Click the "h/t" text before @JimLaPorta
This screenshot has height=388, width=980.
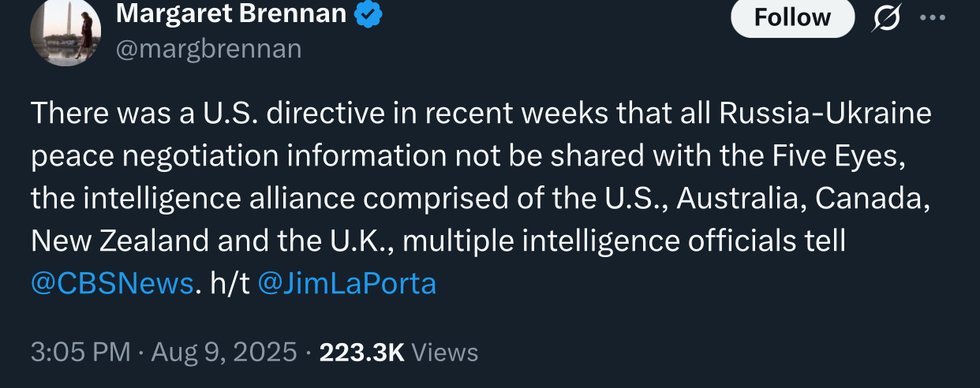coord(230,283)
